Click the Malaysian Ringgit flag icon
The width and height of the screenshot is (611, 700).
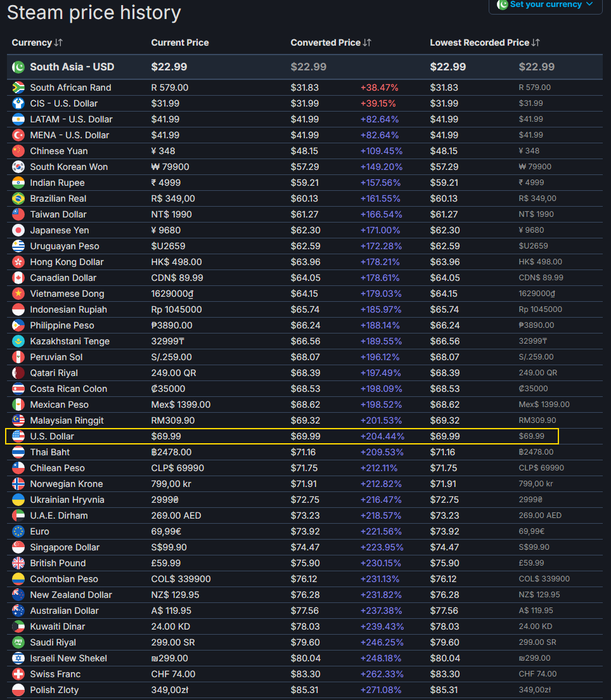18,420
